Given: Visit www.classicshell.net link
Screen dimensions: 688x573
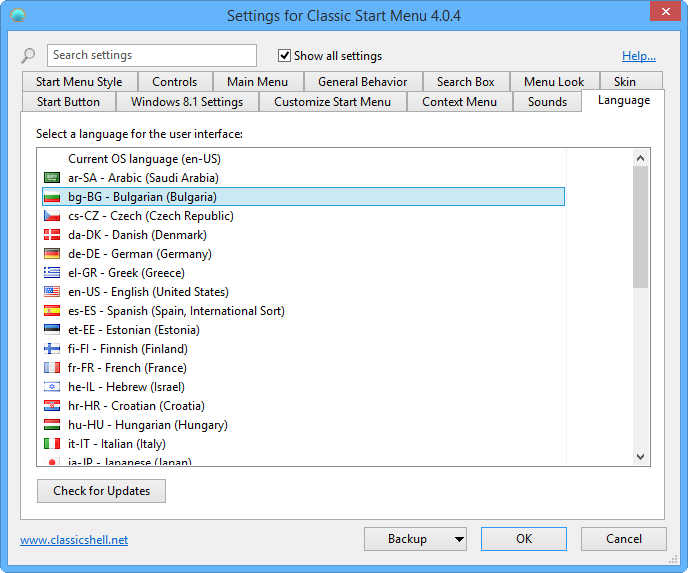Looking at the screenshot, I should [74, 540].
